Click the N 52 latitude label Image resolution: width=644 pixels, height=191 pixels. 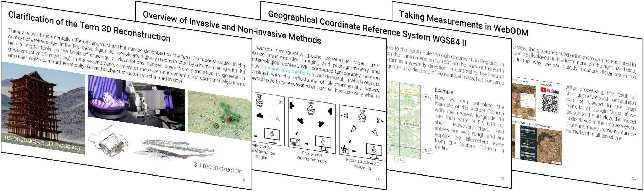pos(427,150)
